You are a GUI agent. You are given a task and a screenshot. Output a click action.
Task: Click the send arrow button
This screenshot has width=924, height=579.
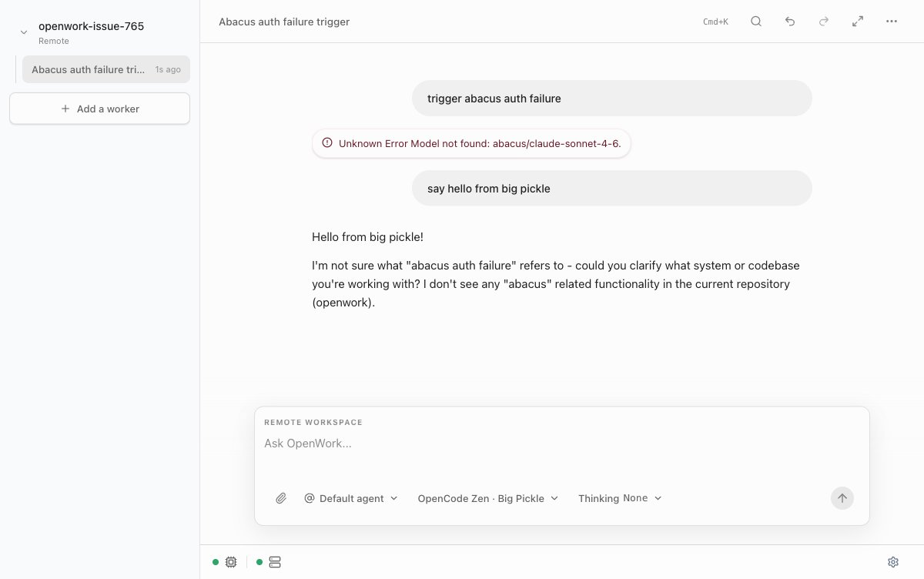pos(842,498)
